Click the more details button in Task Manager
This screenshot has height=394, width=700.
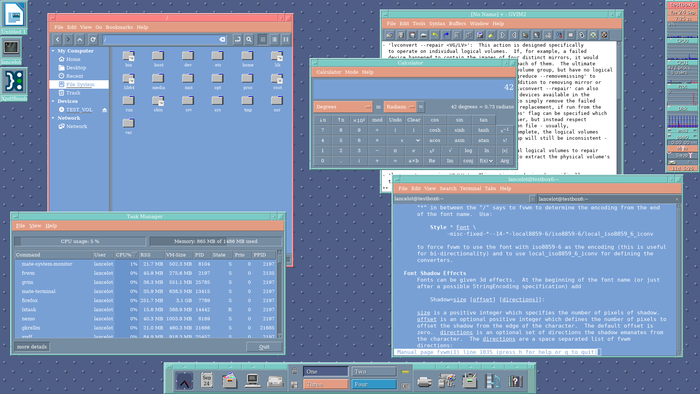pyautogui.click(x=32, y=347)
